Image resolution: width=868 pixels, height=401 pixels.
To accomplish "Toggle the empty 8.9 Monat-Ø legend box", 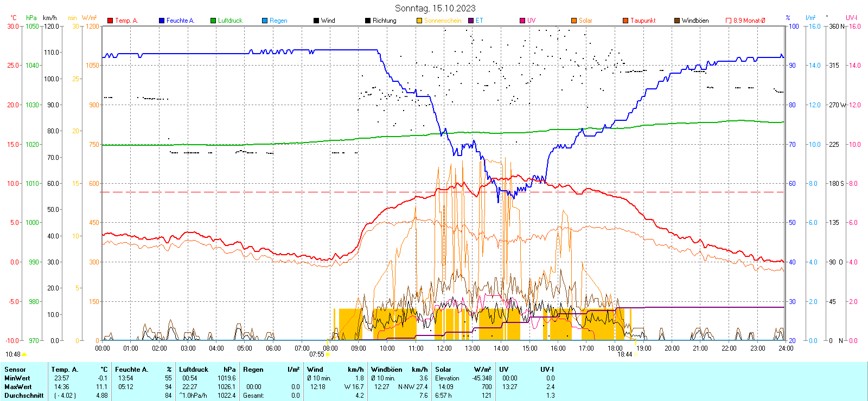I will (729, 21).
